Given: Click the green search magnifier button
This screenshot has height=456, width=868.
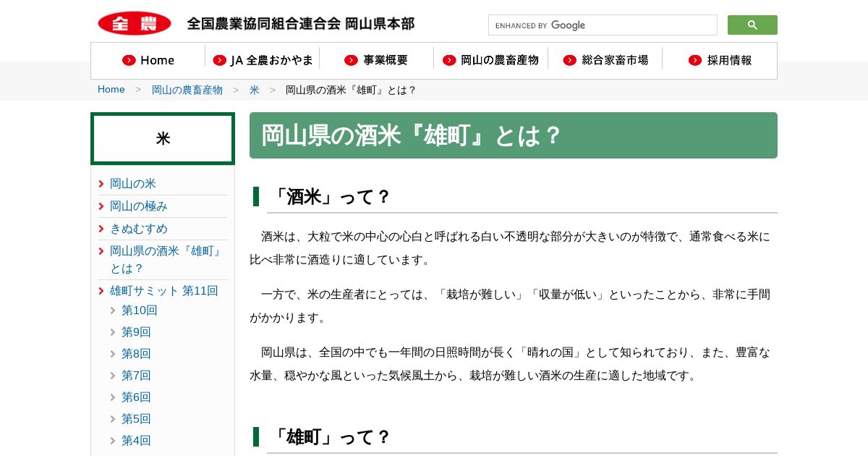Looking at the screenshot, I should pos(752,25).
